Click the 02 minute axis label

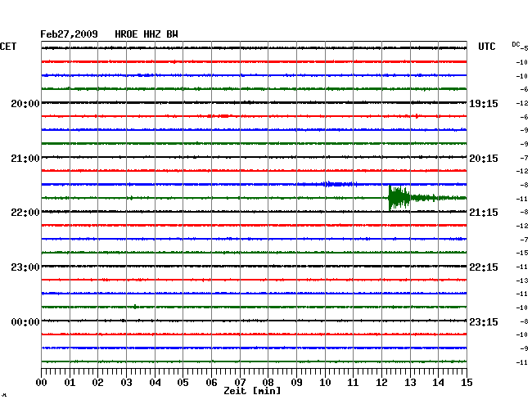(x=97, y=383)
